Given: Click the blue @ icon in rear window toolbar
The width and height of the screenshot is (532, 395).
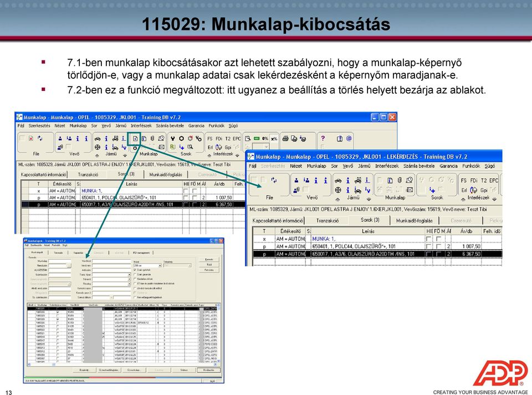Looking at the screenshot, I should [349, 138].
